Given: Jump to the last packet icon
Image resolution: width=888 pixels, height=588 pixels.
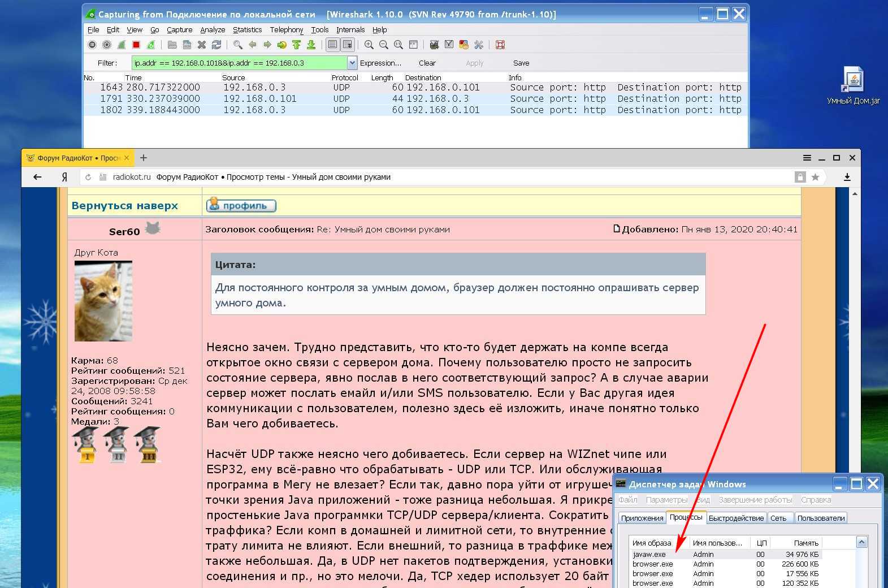Looking at the screenshot, I should click(311, 45).
